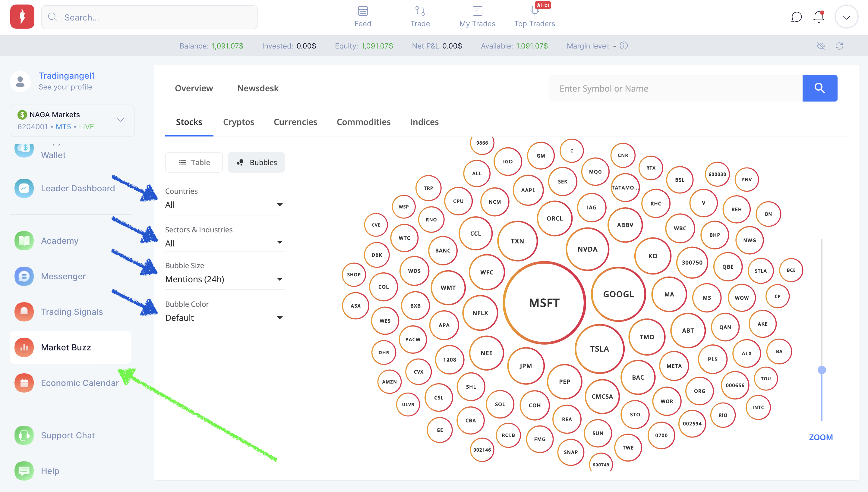The width and height of the screenshot is (868, 492).
Task: Open Support Chat from the sidebar
Action: point(55,435)
